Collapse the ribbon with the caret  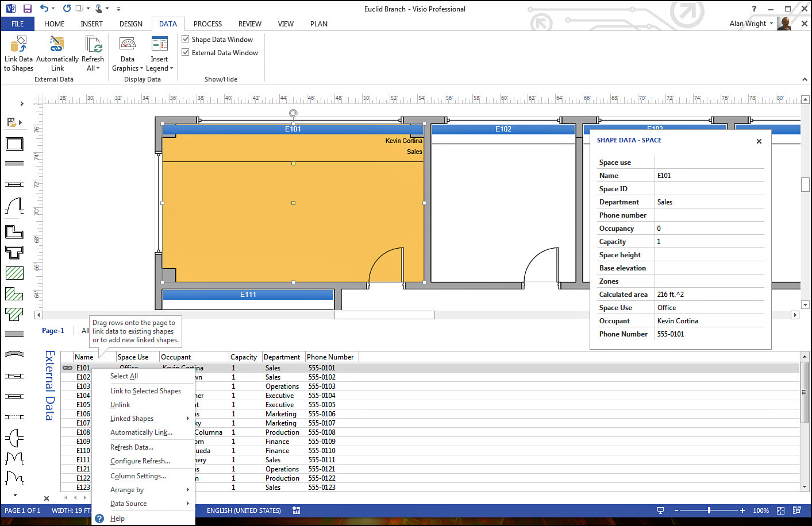[804, 79]
